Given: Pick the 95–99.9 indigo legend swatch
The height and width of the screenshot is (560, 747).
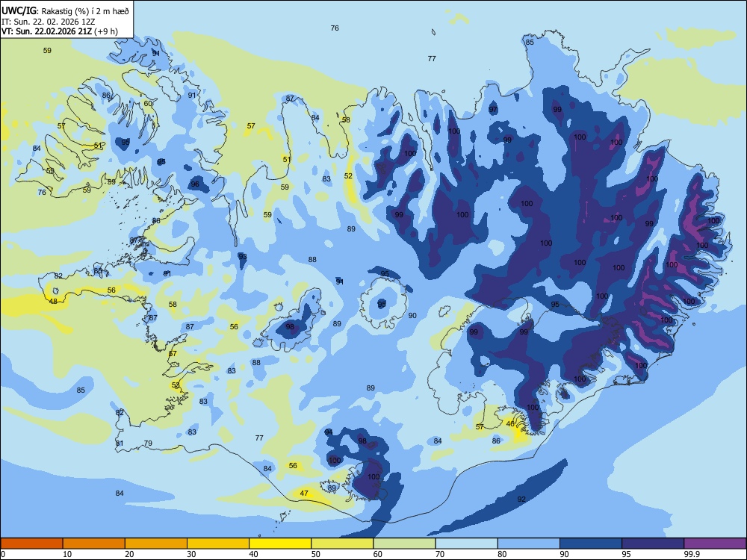Looking at the screenshot, I should tap(653, 544).
